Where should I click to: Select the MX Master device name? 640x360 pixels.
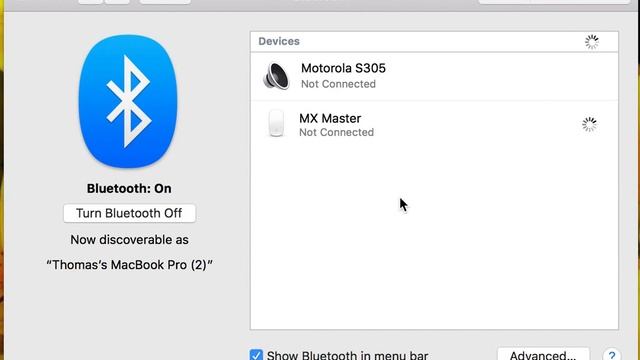pos(330,118)
